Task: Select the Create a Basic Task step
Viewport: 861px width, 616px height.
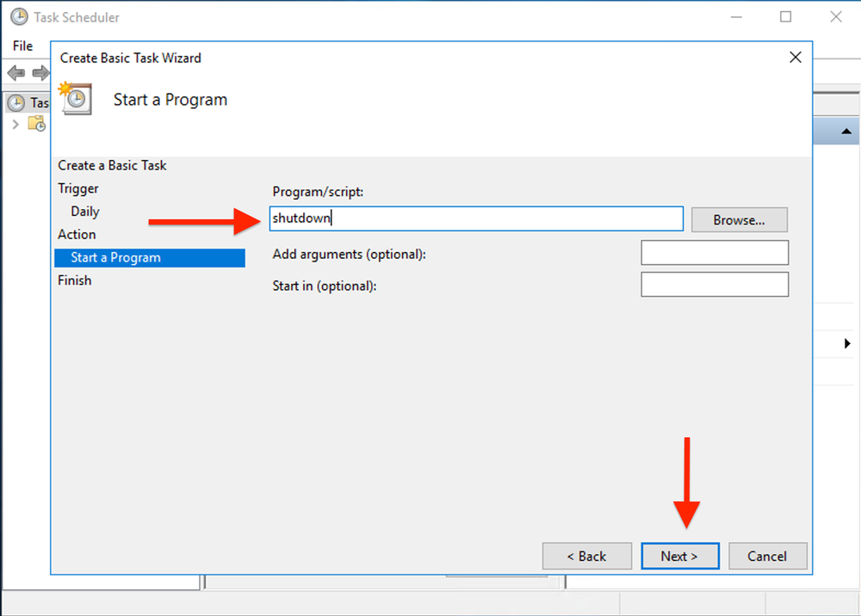Action: tap(112, 165)
